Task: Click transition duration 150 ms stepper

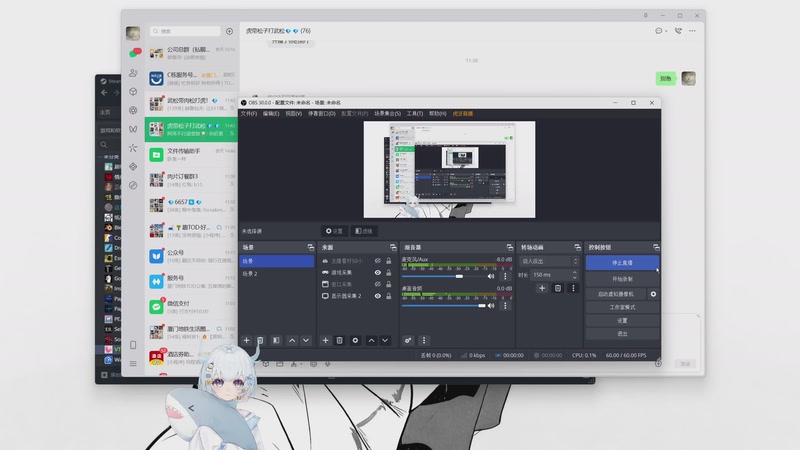Action: (574, 274)
